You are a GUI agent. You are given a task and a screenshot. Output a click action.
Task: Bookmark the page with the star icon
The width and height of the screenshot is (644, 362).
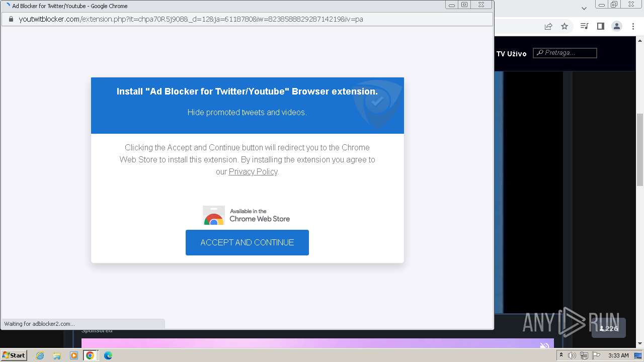click(565, 26)
